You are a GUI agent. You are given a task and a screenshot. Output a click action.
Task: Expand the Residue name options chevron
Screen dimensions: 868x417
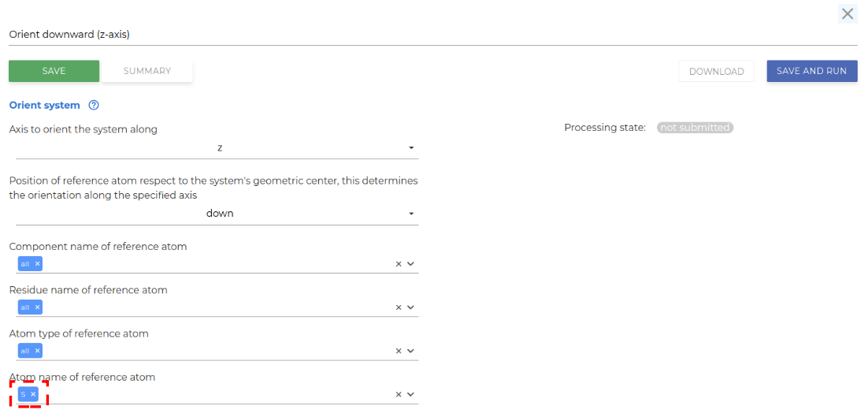(x=410, y=307)
